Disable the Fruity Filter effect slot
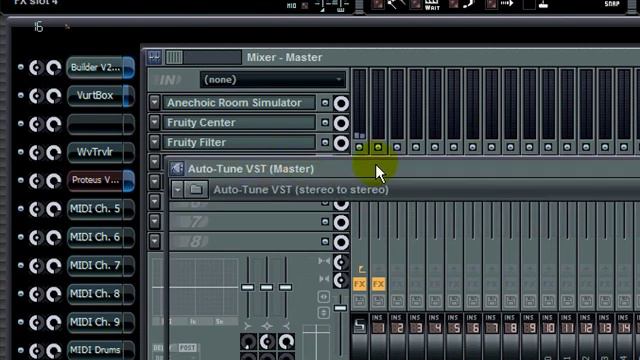This screenshot has height=360, width=640. point(325,142)
